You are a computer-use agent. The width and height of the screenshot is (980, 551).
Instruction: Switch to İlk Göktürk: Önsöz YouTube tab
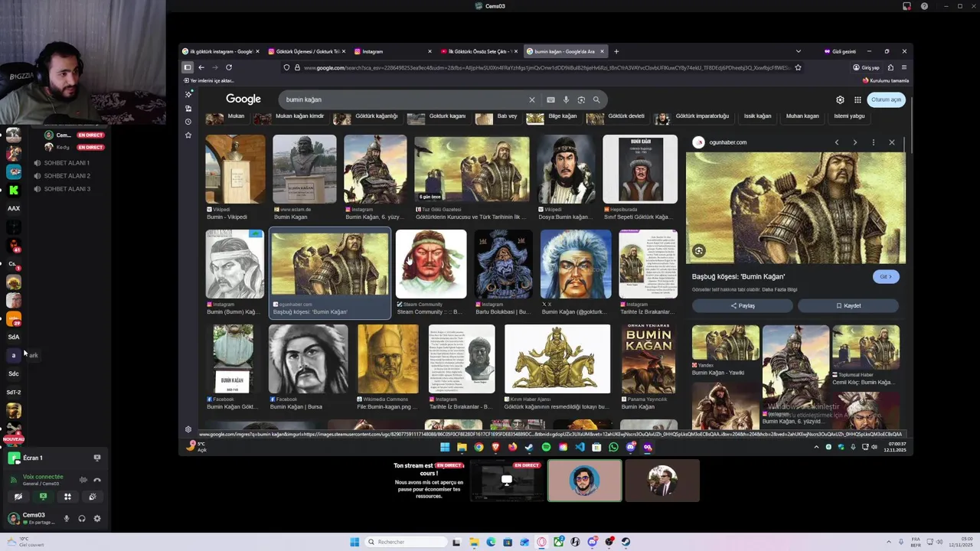(480, 51)
